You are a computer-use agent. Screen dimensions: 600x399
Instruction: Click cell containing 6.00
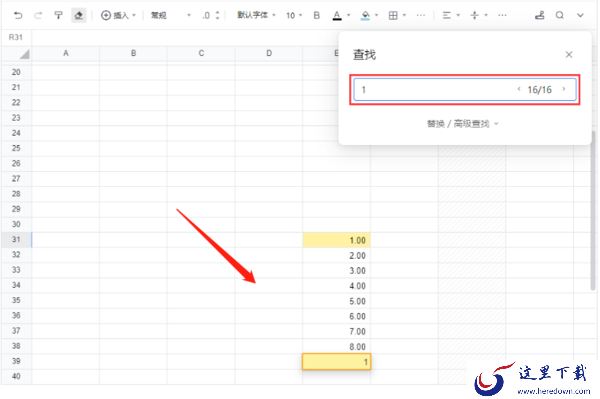(x=336, y=316)
